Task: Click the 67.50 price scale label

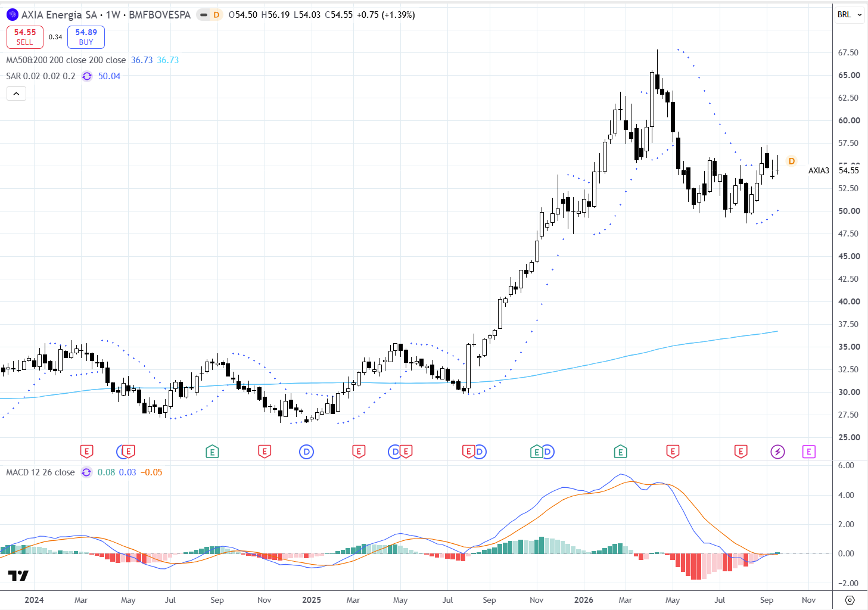Action: (x=848, y=52)
